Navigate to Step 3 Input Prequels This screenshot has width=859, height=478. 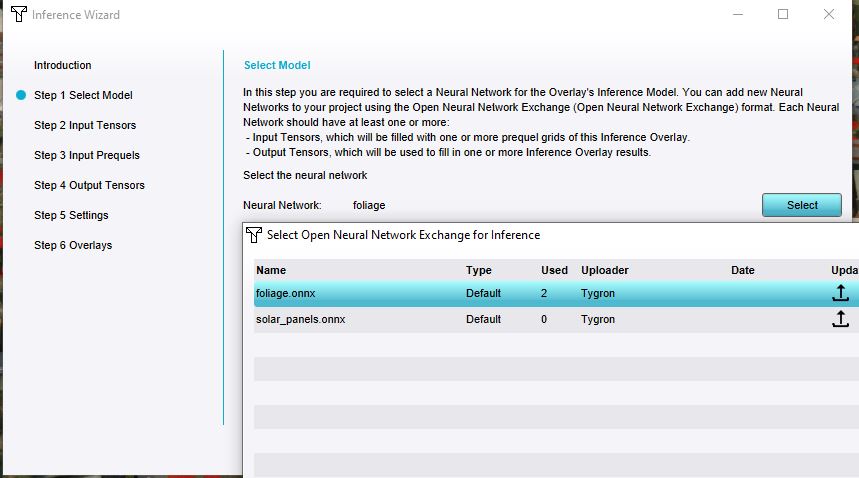[x=87, y=155]
